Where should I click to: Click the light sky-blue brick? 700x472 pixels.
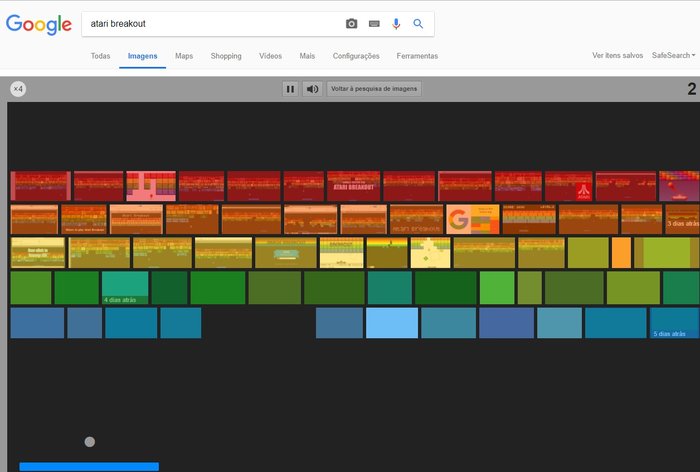click(392, 322)
